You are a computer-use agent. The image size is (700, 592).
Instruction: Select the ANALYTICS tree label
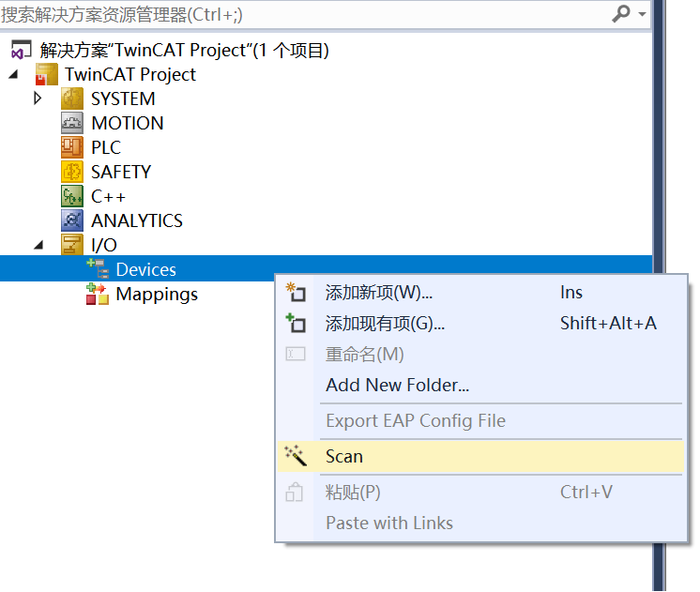pyautogui.click(x=137, y=221)
